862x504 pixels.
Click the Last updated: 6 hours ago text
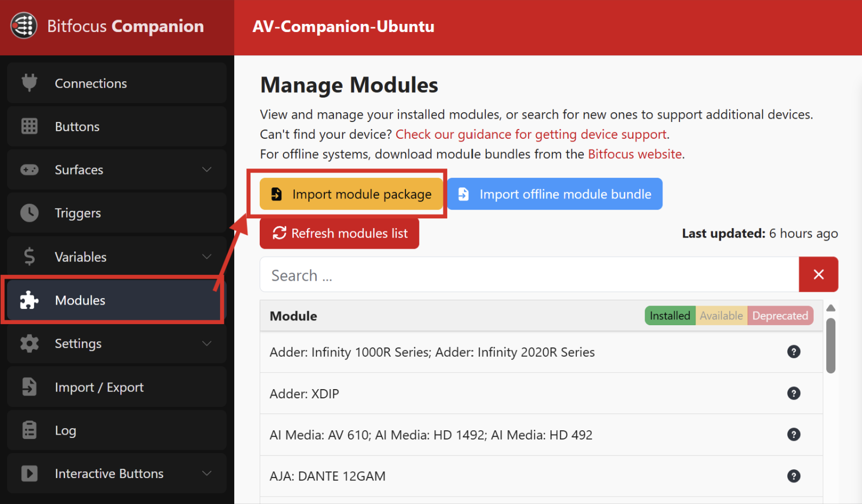click(760, 234)
